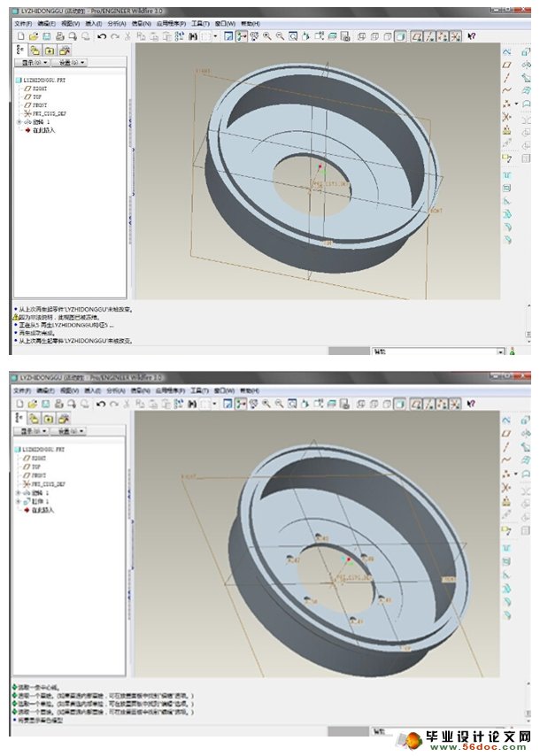Open 分析(A) menu in upper window

pos(116,24)
